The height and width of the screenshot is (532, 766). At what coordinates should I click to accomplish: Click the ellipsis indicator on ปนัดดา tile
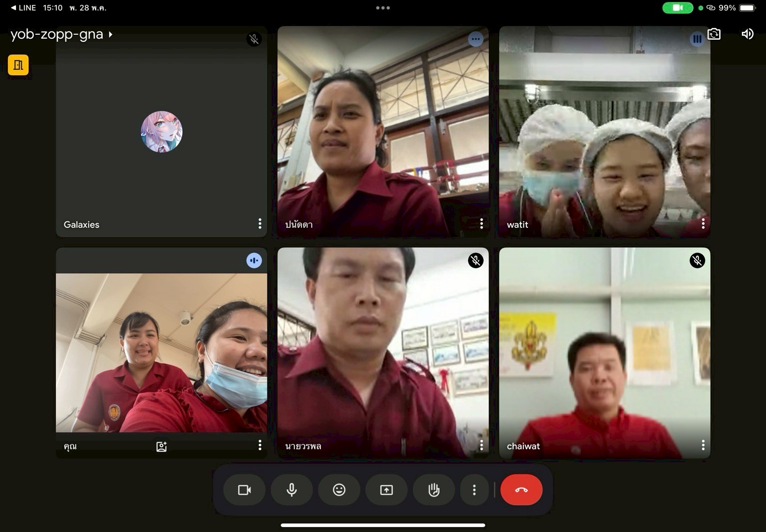coord(476,39)
